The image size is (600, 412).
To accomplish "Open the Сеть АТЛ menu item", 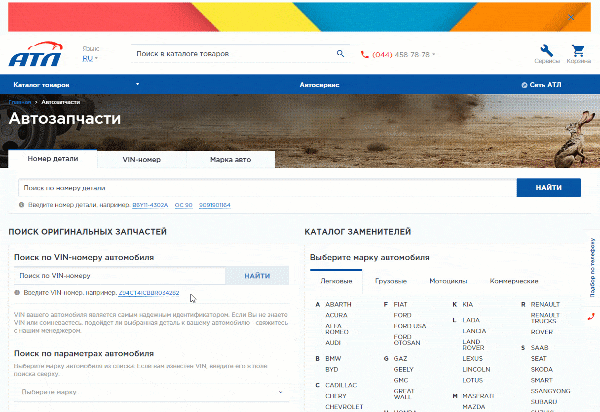I will [x=541, y=85].
